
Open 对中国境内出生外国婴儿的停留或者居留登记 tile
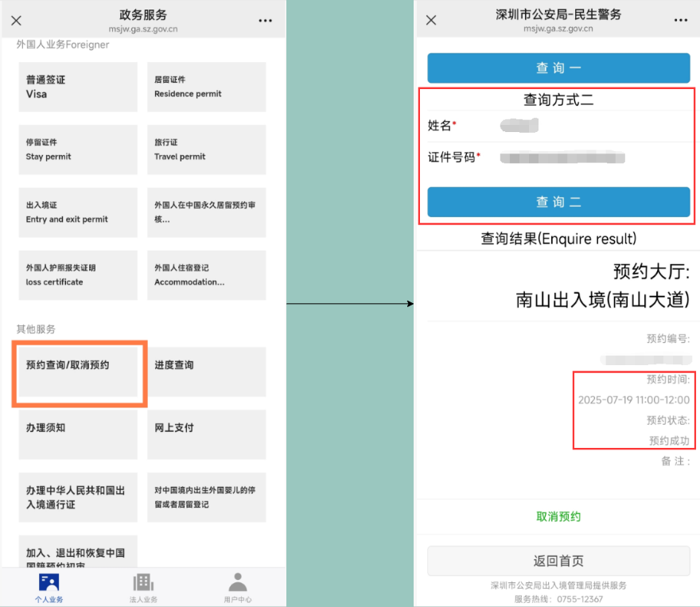tap(207, 497)
